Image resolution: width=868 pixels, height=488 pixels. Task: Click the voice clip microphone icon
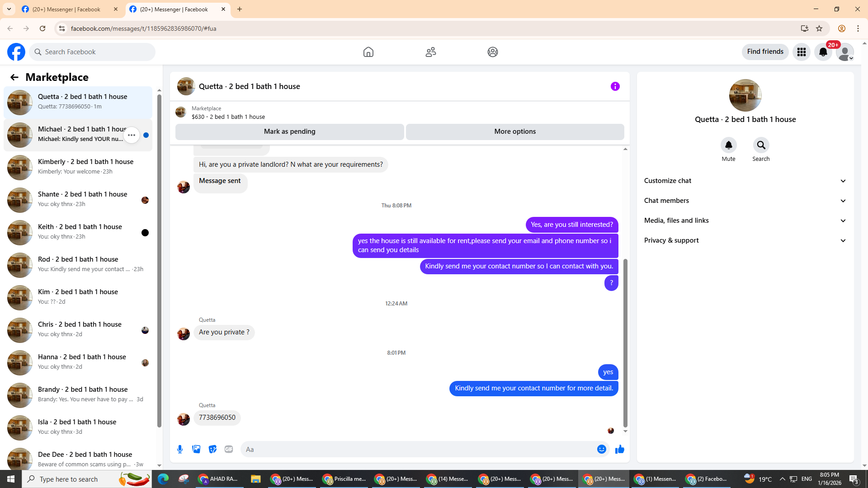180,449
